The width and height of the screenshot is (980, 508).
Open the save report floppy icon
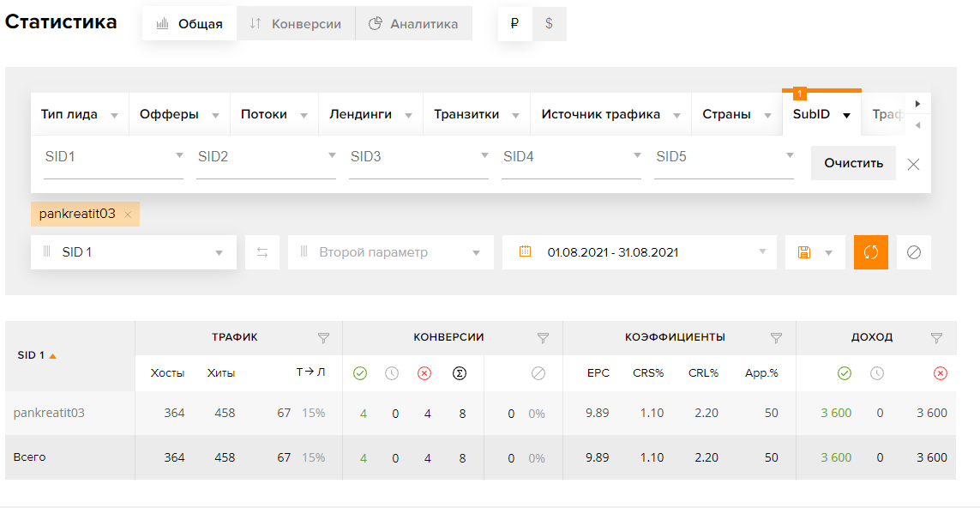pyautogui.click(x=804, y=252)
